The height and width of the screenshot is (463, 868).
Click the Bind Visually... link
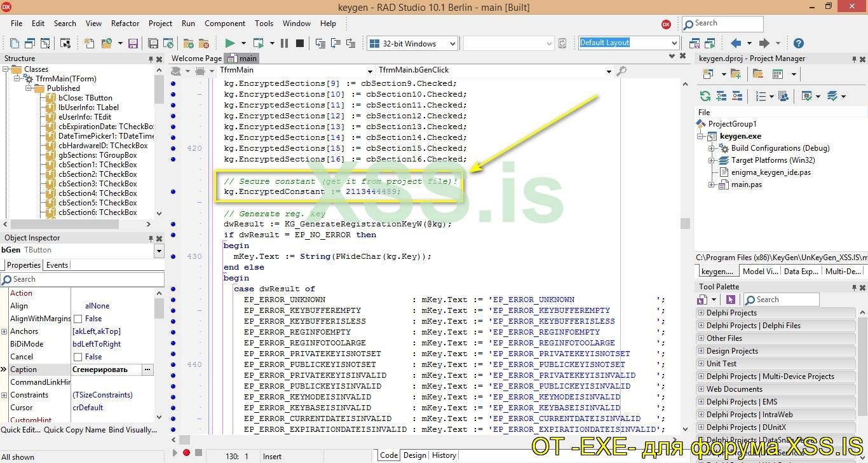[x=133, y=430]
